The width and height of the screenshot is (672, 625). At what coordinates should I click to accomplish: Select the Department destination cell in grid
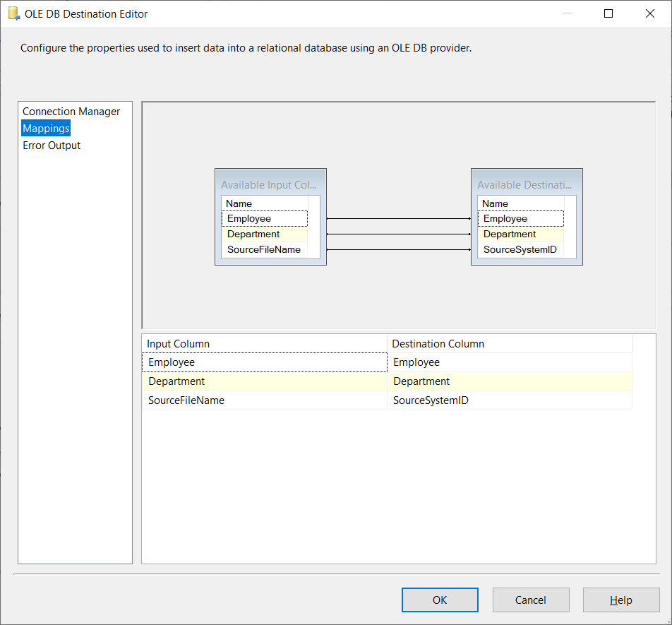509,381
